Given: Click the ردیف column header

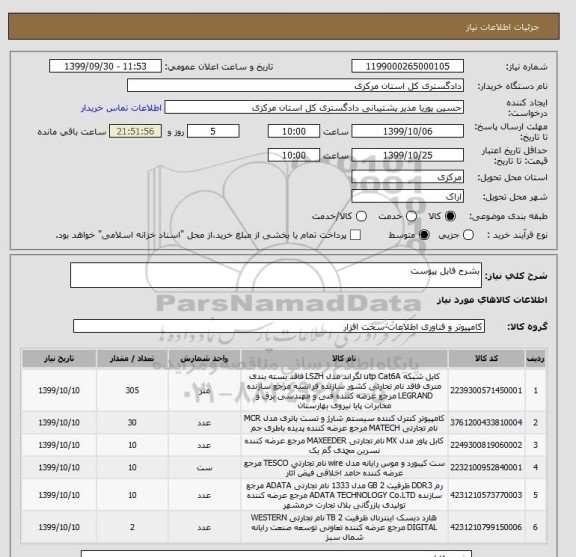Looking at the screenshot, I should tap(536, 358).
